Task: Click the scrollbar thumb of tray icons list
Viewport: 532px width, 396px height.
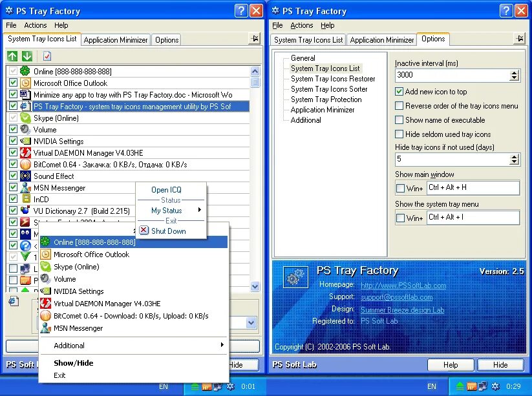Action: click(255, 82)
